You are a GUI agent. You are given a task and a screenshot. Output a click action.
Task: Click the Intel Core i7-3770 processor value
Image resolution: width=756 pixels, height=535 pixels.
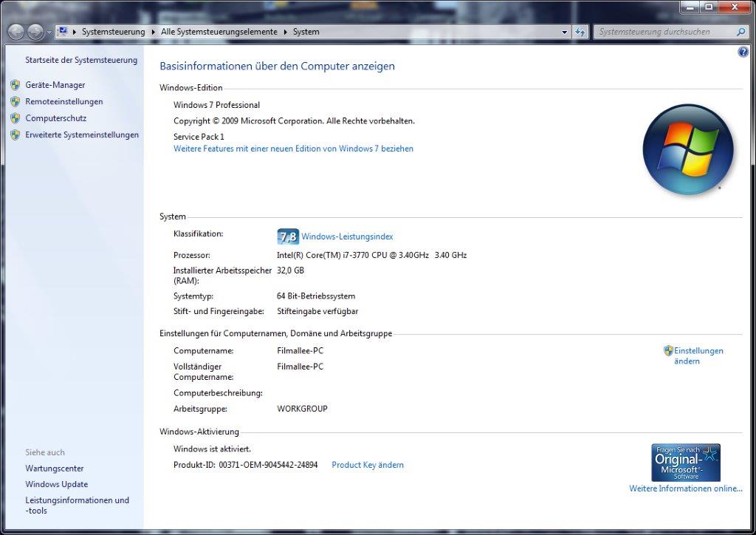pos(372,255)
